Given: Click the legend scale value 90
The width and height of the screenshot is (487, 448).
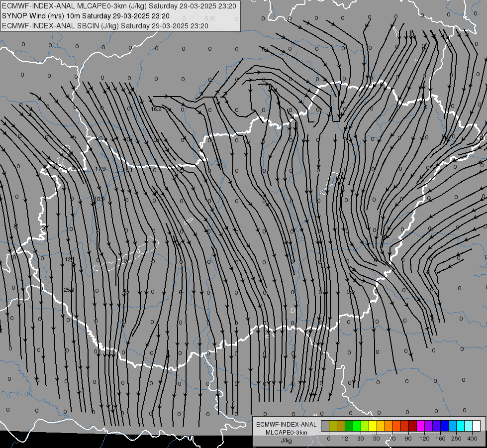Looking at the screenshot, I should click(408, 439).
